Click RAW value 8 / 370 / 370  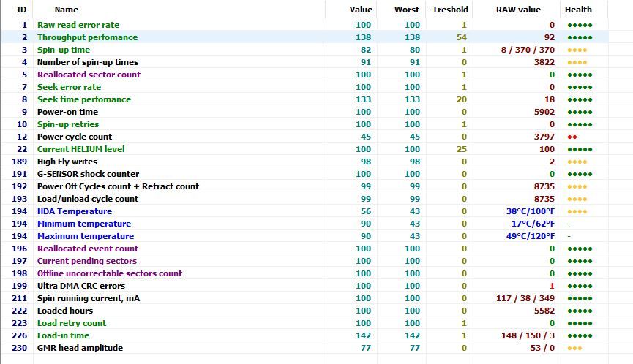point(528,50)
